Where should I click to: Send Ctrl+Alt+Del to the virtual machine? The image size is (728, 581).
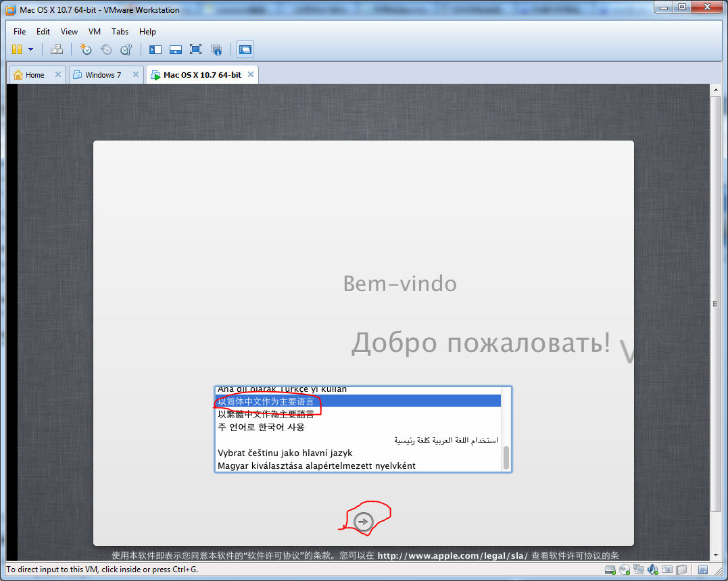(x=57, y=49)
